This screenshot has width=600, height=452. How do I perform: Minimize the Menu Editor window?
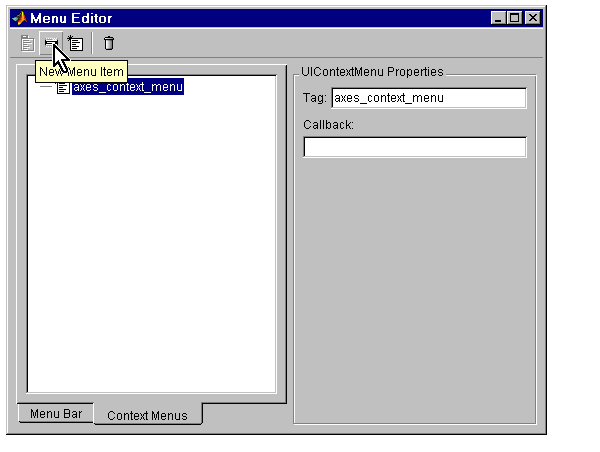(x=498, y=18)
